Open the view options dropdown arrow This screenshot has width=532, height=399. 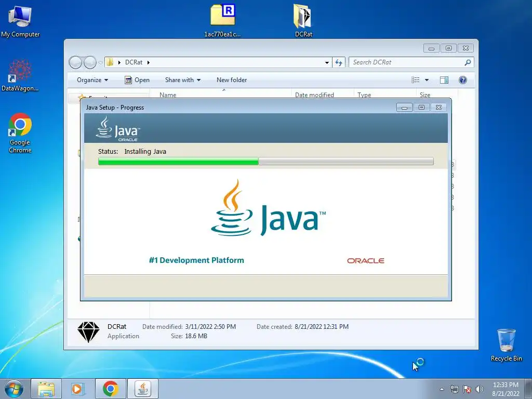[427, 80]
